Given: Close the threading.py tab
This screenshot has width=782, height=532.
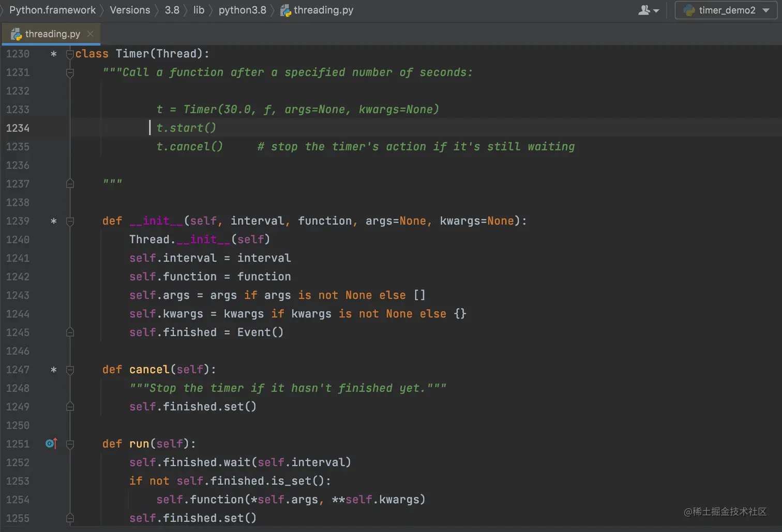Looking at the screenshot, I should tap(91, 34).
